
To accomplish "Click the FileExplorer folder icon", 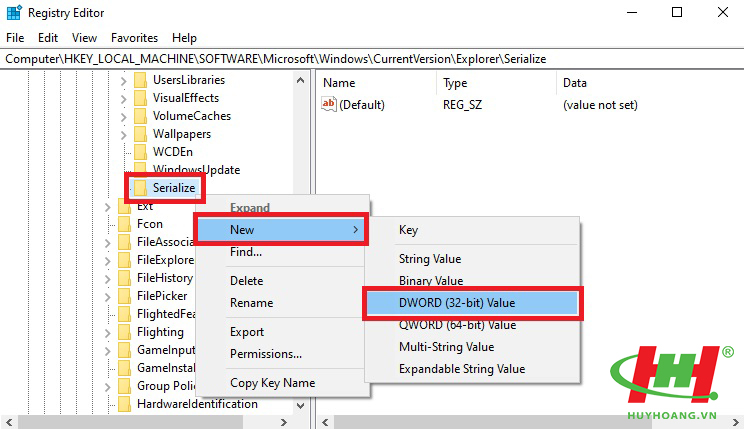I will point(124,260).
